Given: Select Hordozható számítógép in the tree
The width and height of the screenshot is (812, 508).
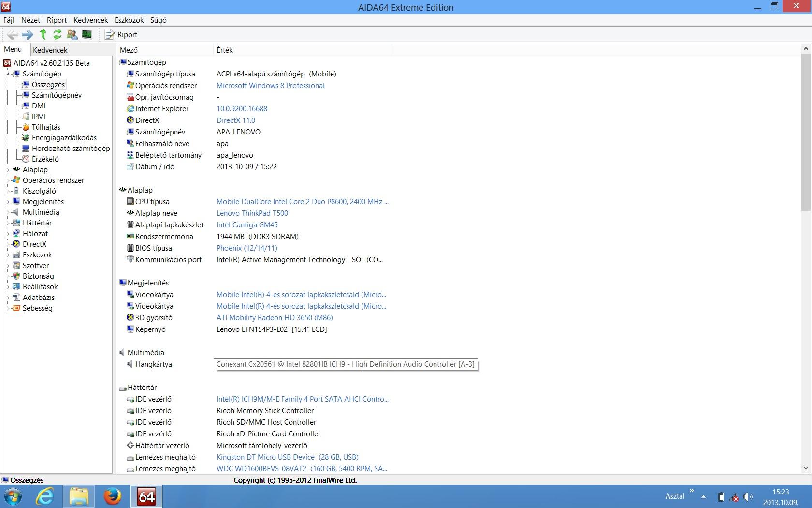Looking at the screenshot, I should coord(71,149).
